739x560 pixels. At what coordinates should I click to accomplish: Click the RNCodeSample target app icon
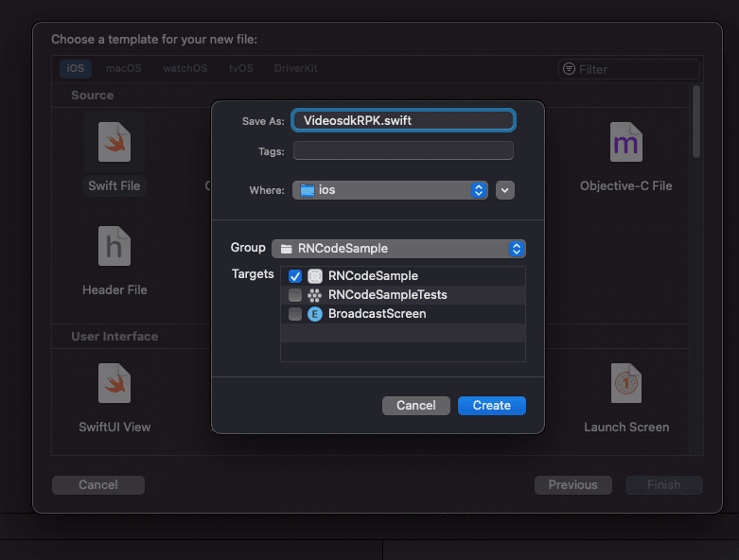pos(315,275)
